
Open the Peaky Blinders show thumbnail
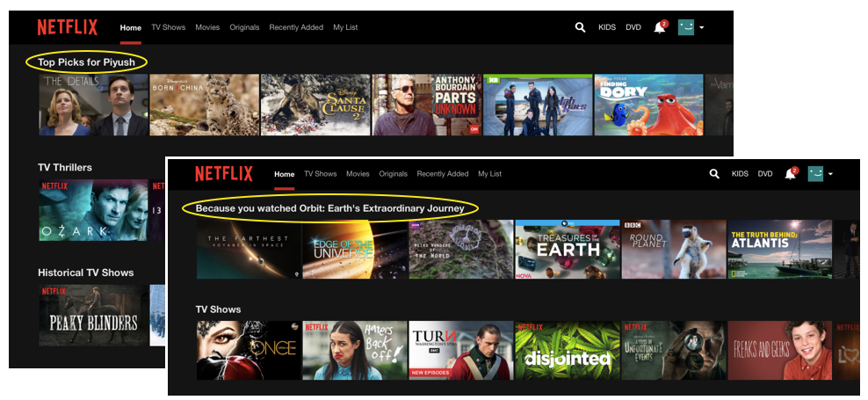click(92, 316)
